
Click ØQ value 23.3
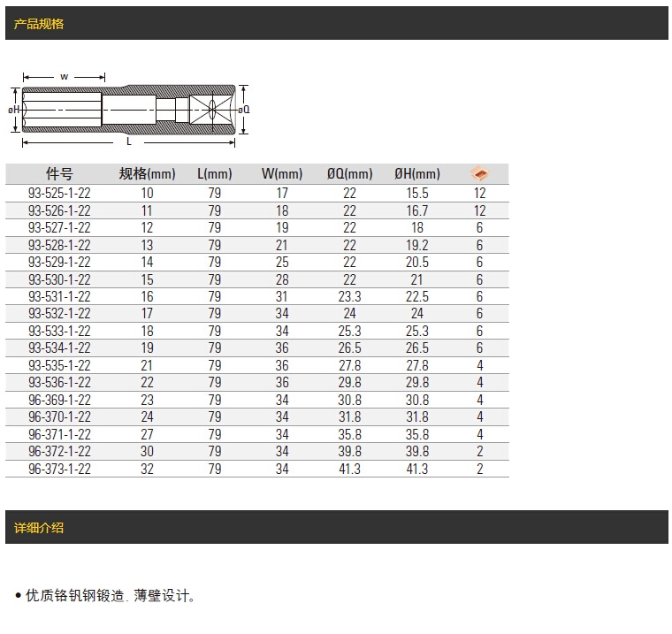coord(350,296)
